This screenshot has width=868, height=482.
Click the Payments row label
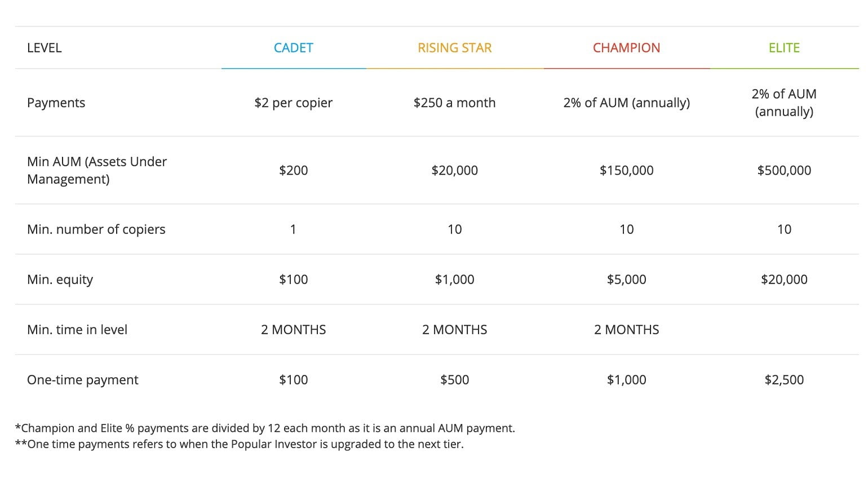tap(56, 103)
